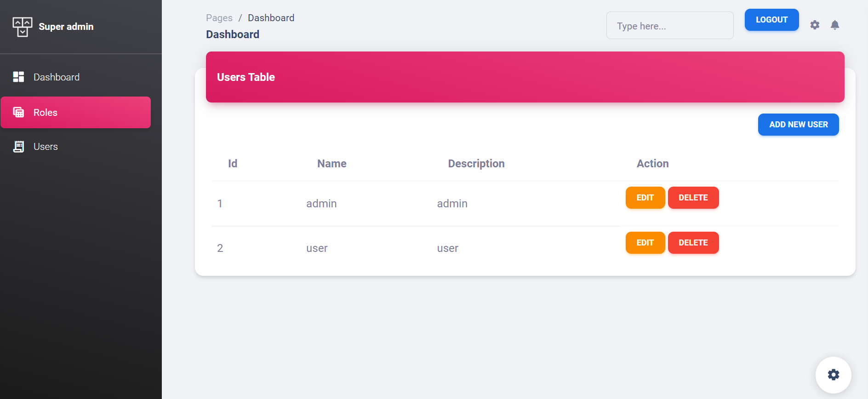
Task: Select Roles menu item in sidebar
Action: [x=75, y=112]
